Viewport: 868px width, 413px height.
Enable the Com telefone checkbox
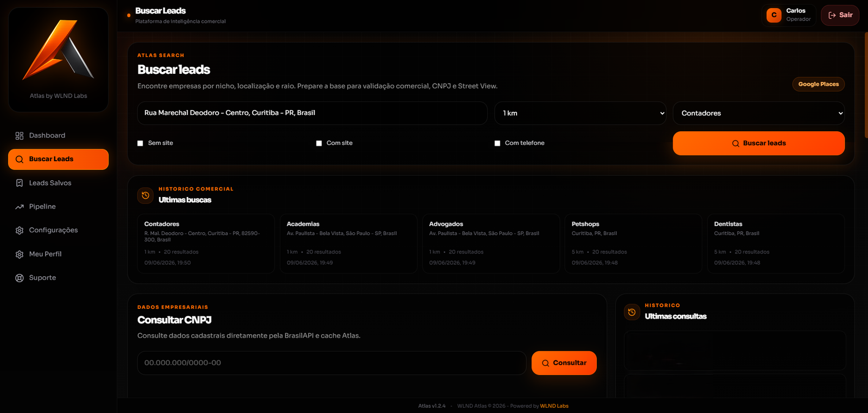pyautogui.click(x=497, y=143)
